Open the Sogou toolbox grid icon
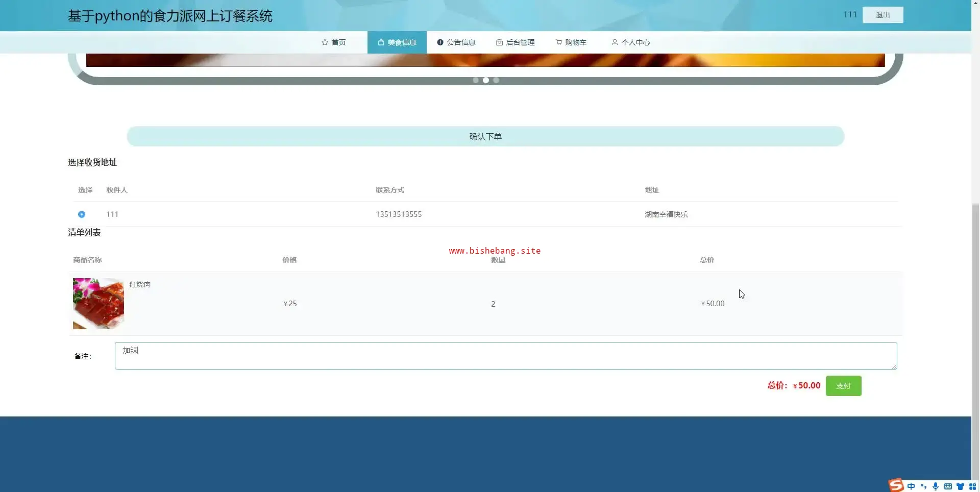The width and height of the screenshot is (980, 492). pos(972,486)
